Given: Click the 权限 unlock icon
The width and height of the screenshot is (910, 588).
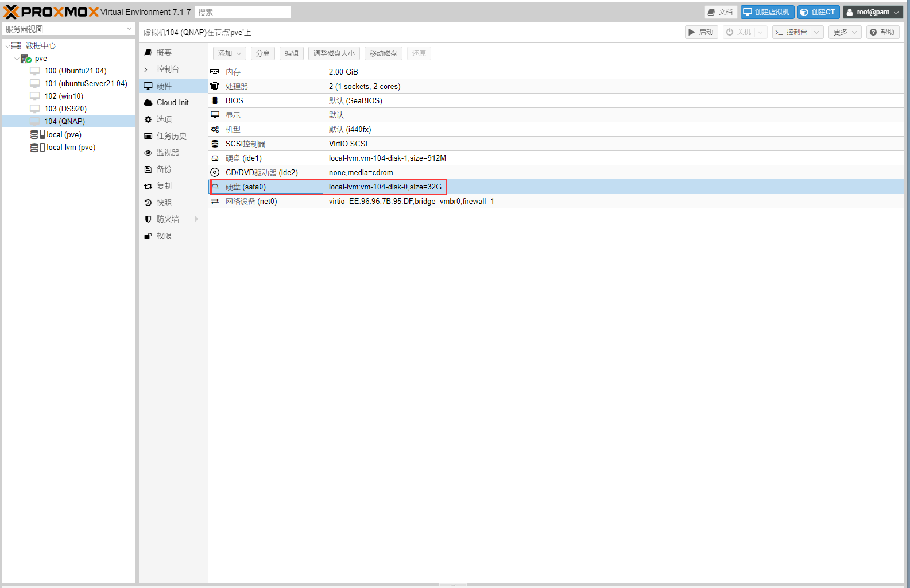Looking at the screenshot, I should tap(148, 236).
